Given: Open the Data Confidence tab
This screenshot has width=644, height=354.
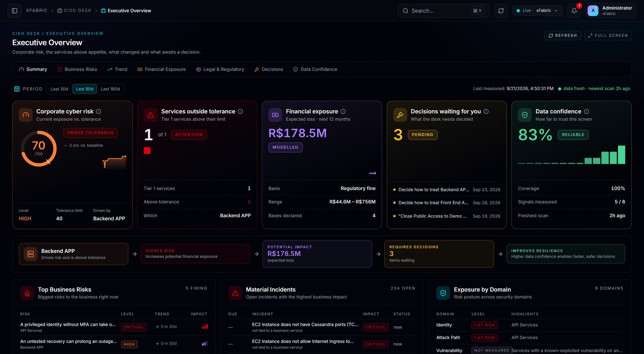Looking at the screenshot, I should coord(315,69).
